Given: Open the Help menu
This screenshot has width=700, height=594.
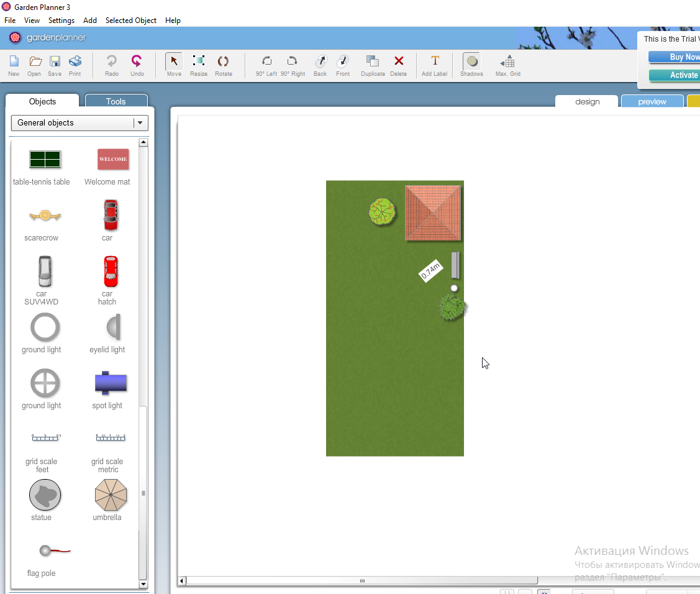Looking at the screenshot, I should pos(173,21).
